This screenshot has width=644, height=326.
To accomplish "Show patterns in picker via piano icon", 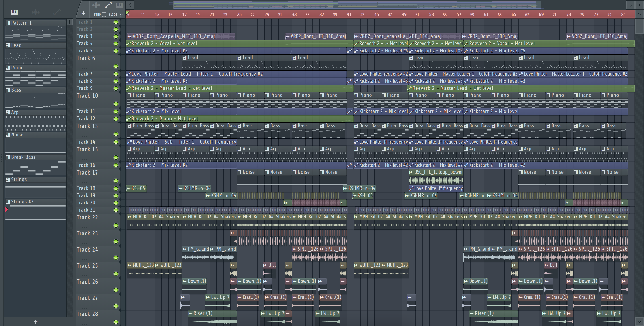I will 14,12.
